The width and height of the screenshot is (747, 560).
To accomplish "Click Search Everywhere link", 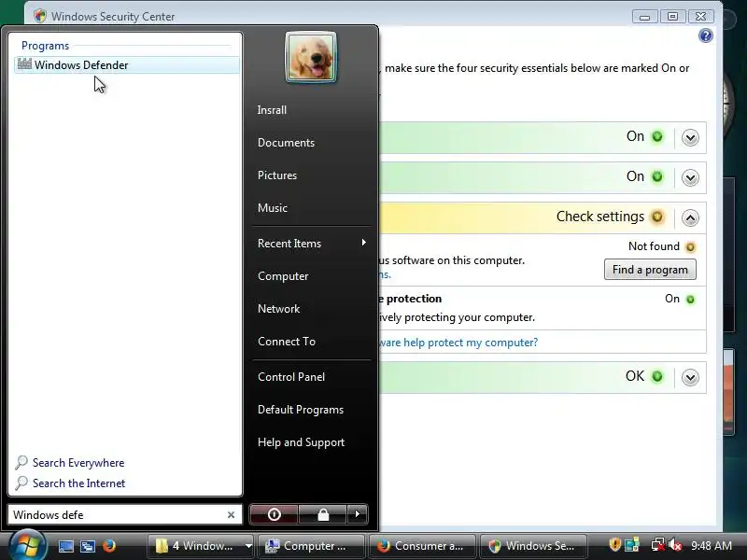I will [x=78, y=463].
